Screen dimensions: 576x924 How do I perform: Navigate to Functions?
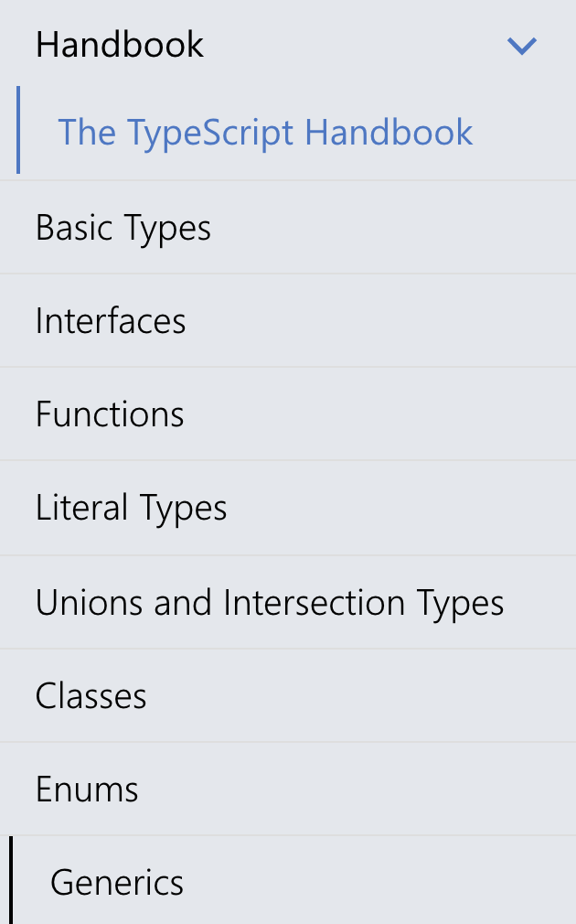pyautogui.click(x=110, y=414)
